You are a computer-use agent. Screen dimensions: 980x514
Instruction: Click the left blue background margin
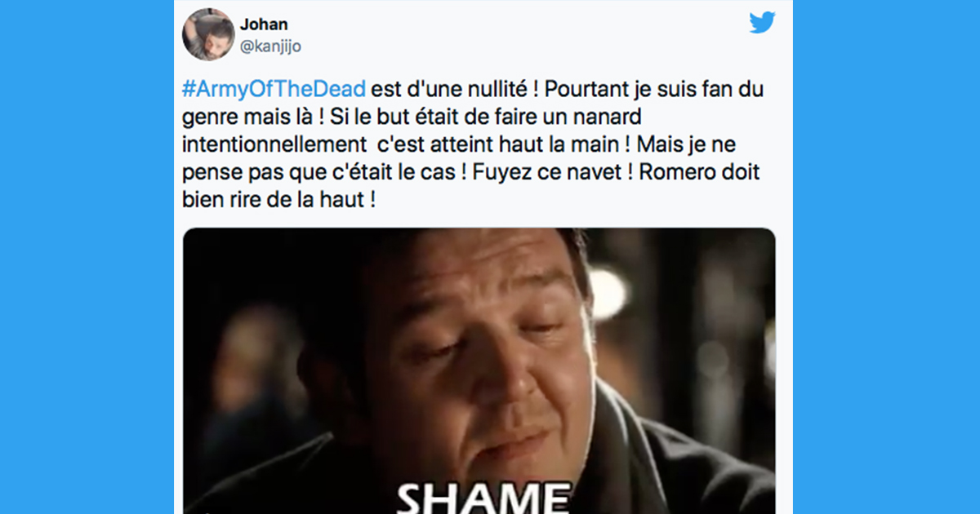click(x=87, y=257)
